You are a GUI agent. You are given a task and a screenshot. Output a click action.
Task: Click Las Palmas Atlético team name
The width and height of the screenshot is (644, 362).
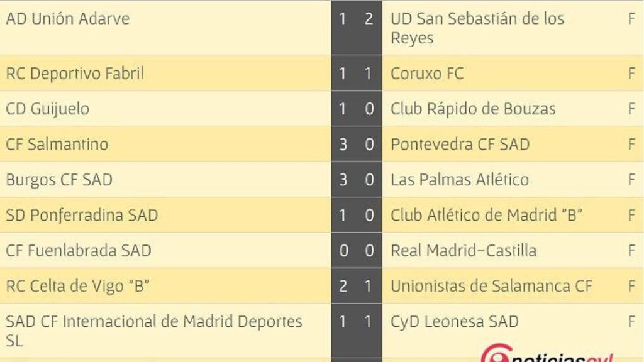point(460,180)
